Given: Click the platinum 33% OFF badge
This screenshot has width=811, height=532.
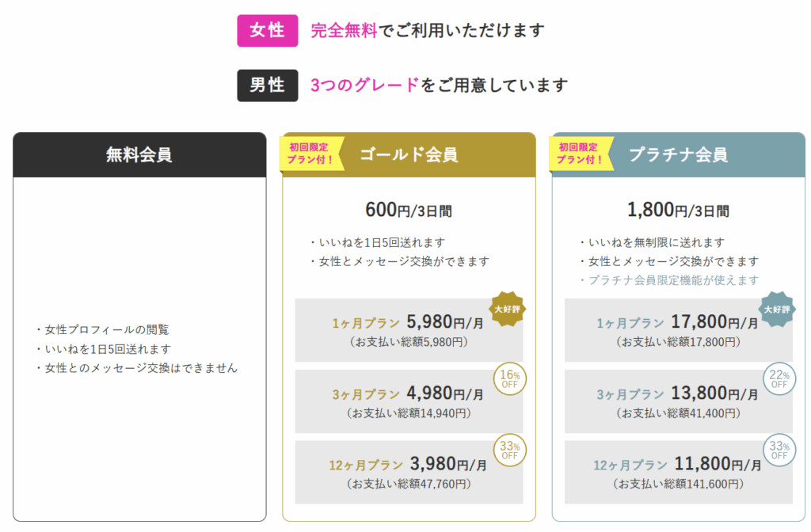Looking at the screenshot, I should [779, 450].
